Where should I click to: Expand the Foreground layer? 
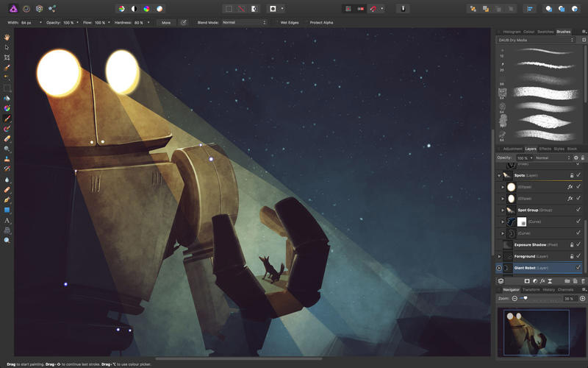pyautogui.click(x=499, y=256)
